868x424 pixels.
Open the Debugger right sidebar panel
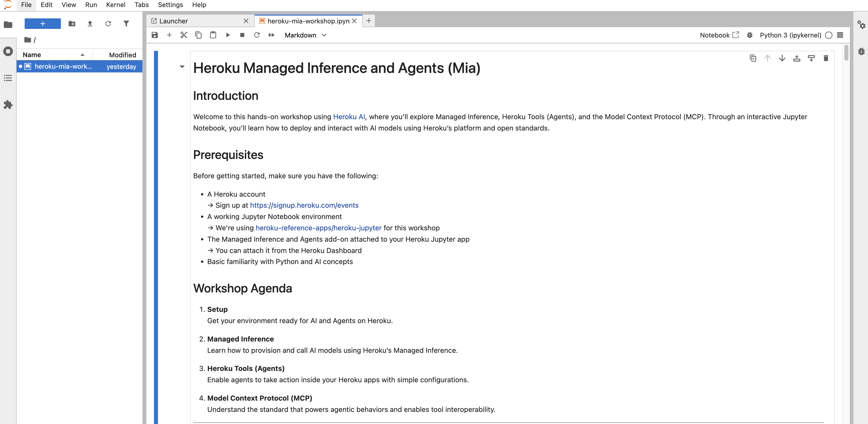[x=861, y=51]
